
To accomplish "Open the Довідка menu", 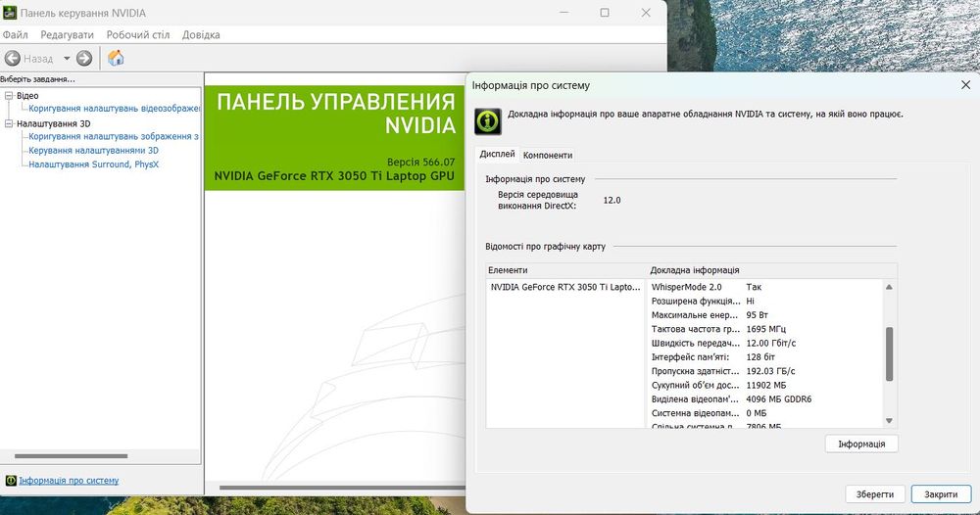I will coord(201,35).
